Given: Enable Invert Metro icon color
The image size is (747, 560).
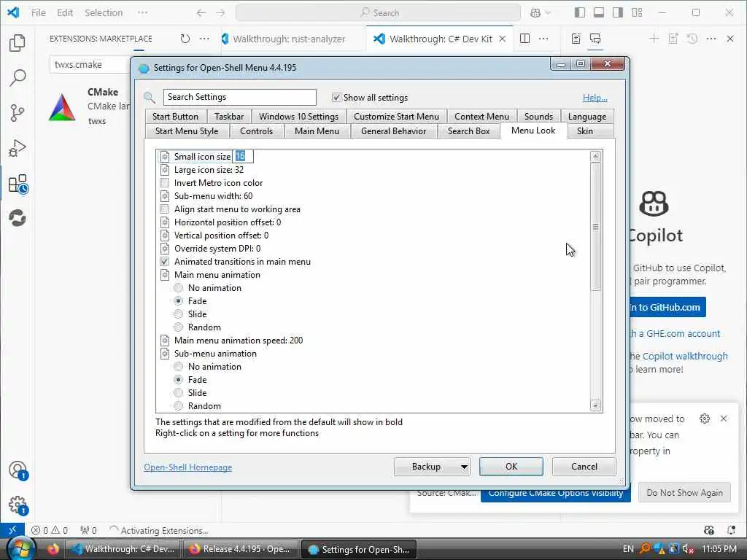Looking at the screenshot, I should (x=164, y=183).
